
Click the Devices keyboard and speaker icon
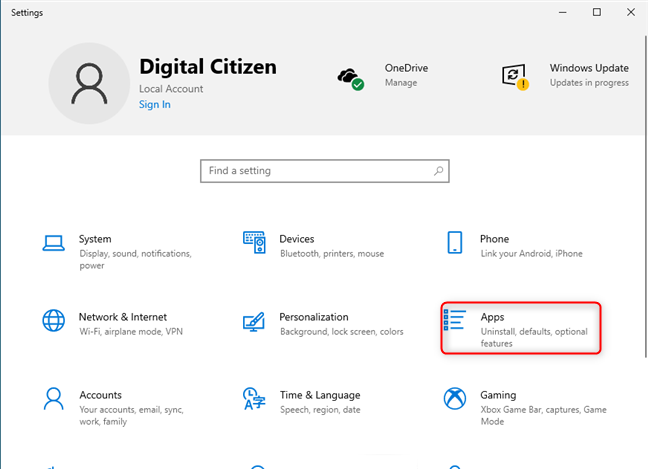254,243
